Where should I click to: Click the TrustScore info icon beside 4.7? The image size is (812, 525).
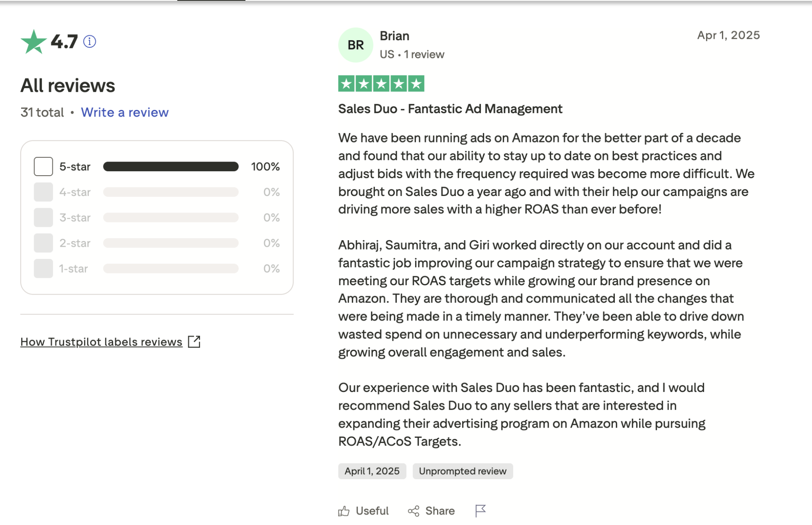(x=90, y=41)
